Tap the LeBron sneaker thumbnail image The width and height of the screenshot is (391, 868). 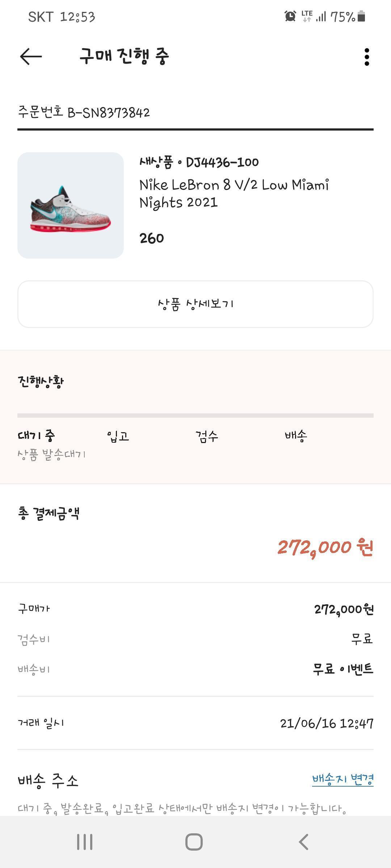tap(71, 205)
